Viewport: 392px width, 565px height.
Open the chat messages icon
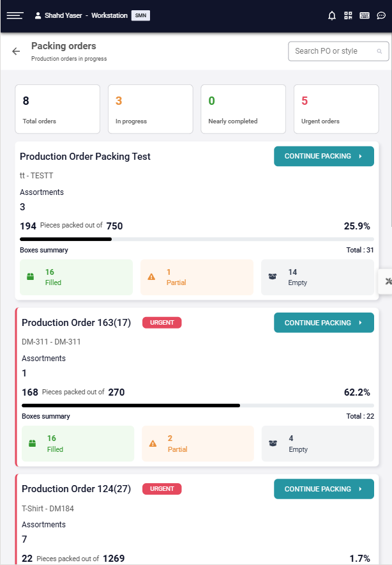(x=381, y=15)
